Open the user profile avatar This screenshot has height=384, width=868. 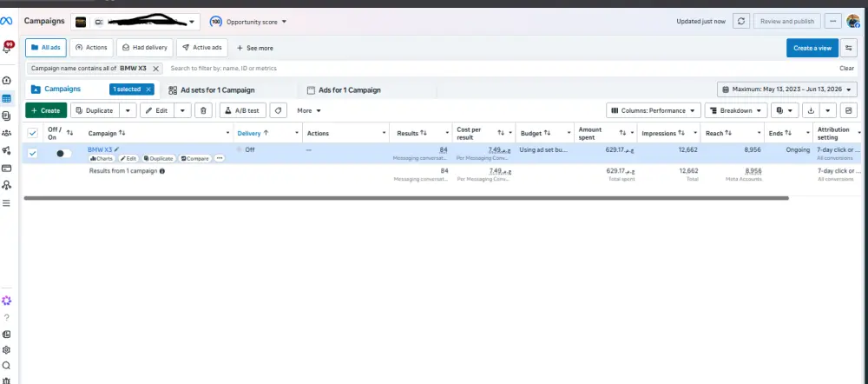(x=853, y=21)
